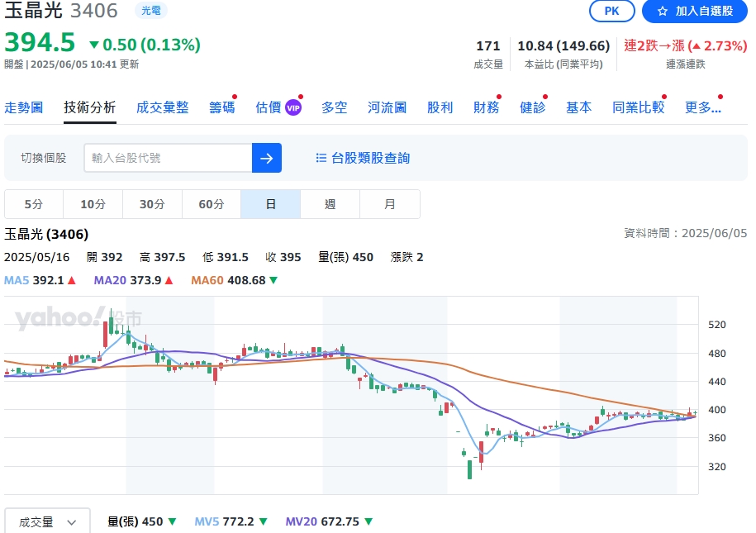Click the 切換個股 label
This screenshot has width=756, height=533.
(x=44, y=158)
